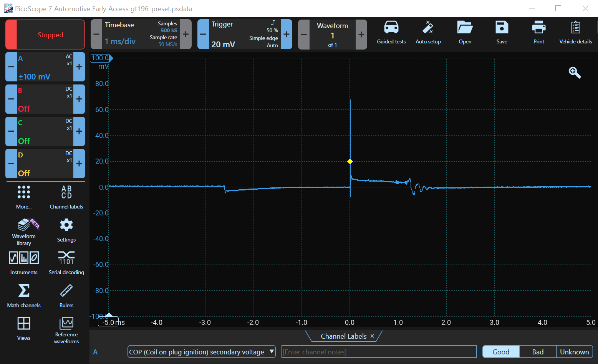Show the Rulers tool
This screenshot has width=598, height=364.
(66, 296)
